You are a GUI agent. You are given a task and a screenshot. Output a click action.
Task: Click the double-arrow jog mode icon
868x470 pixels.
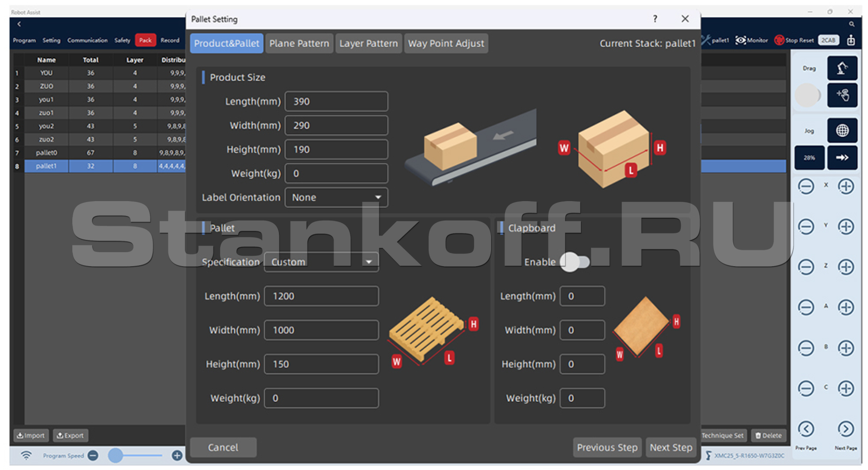842,158
